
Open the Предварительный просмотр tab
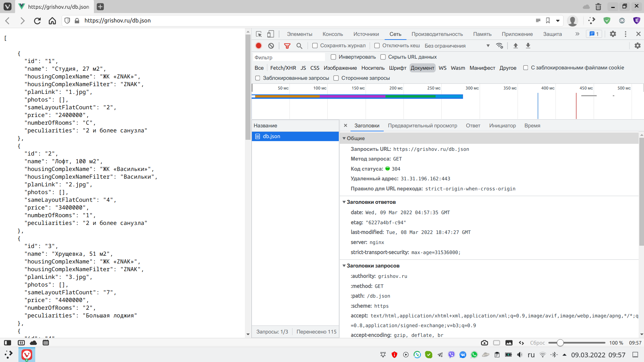(x=423, y=126)
